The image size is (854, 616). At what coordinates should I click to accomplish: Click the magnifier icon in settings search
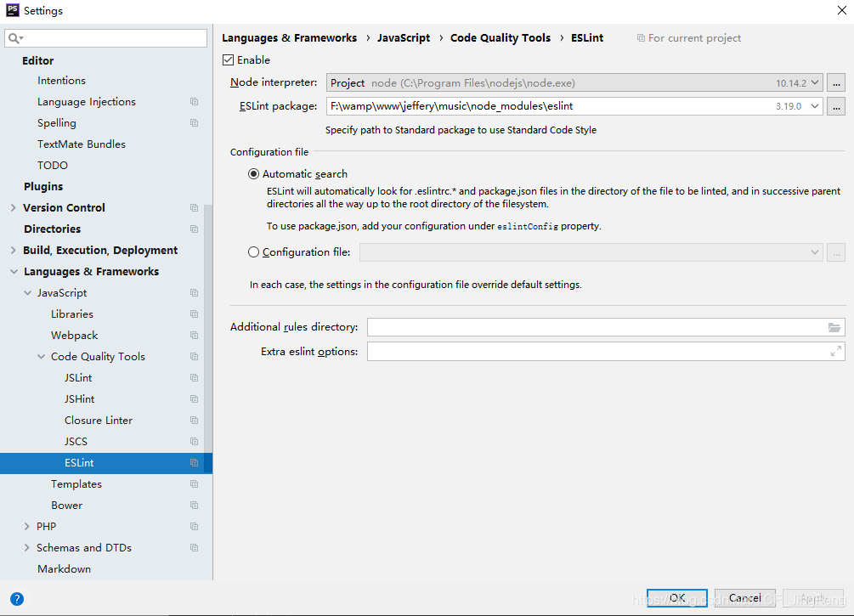(x=12, y=37)
